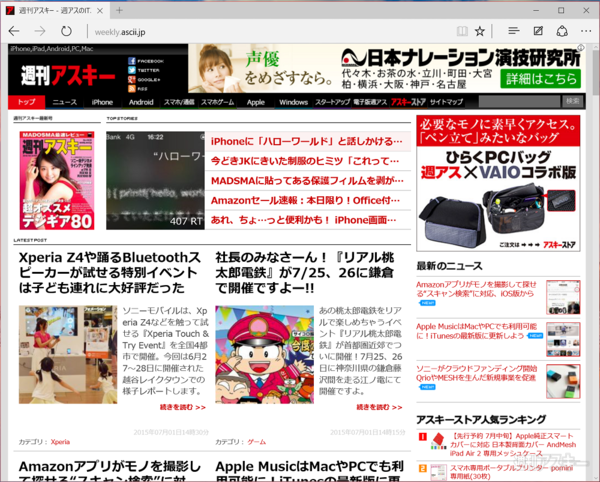Open the iPhone navigation item
This screenshot has width=600, height=482.
102,102
